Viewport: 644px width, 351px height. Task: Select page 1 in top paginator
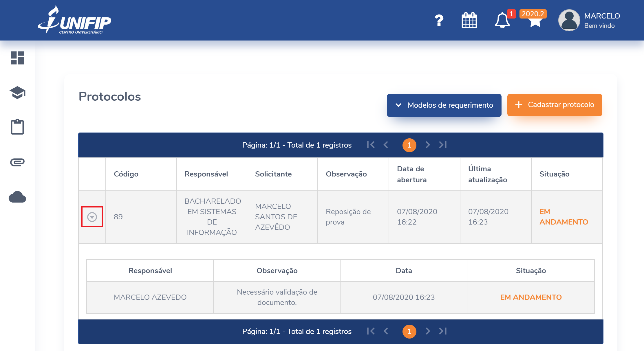pos(409,145)
